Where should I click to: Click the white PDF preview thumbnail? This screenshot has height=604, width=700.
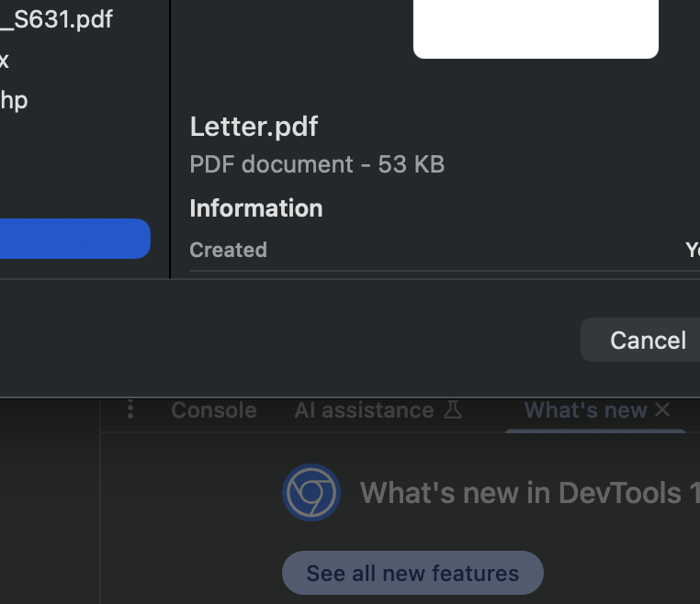[x=536, y=29]
